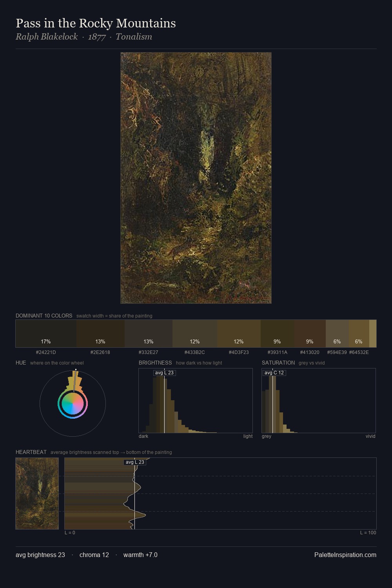392x588 pixels.
Task: Click the 'BRIGHTNESS' section heading
Action: tap(155, 363)
